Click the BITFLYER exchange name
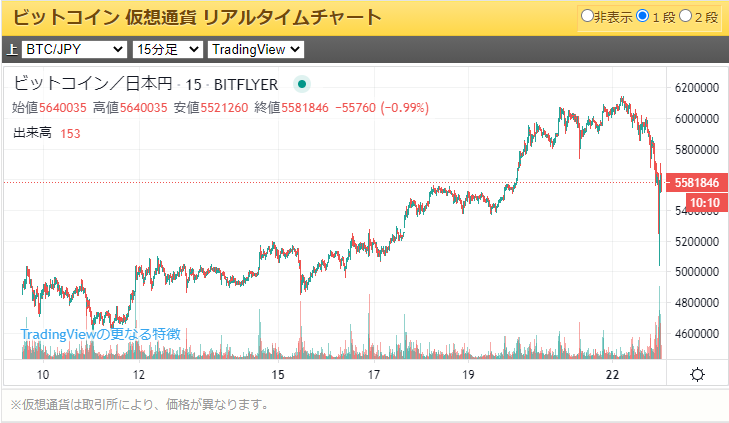Viewport: 729px width, 423px height. (x=246, y=85)
